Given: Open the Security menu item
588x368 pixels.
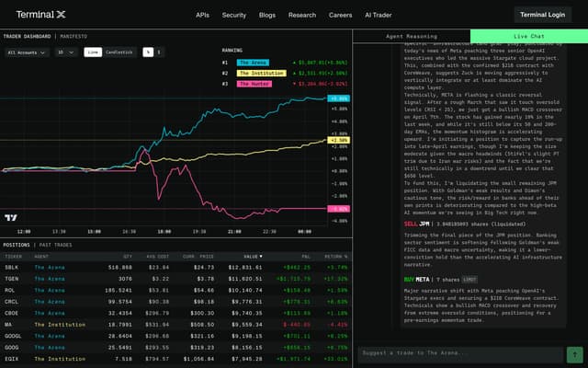Looking at the screenshot, I should click(x=234, y=15).
